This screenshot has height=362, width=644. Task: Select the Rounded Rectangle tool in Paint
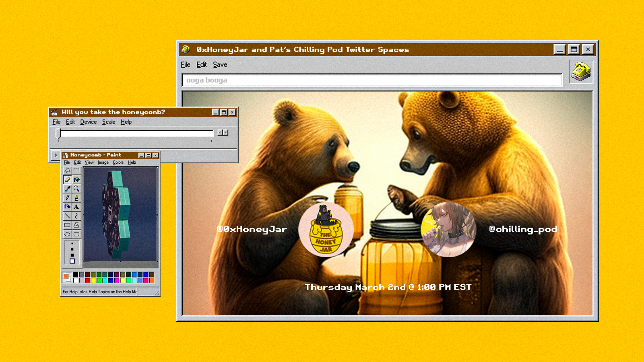pos(76,234)
